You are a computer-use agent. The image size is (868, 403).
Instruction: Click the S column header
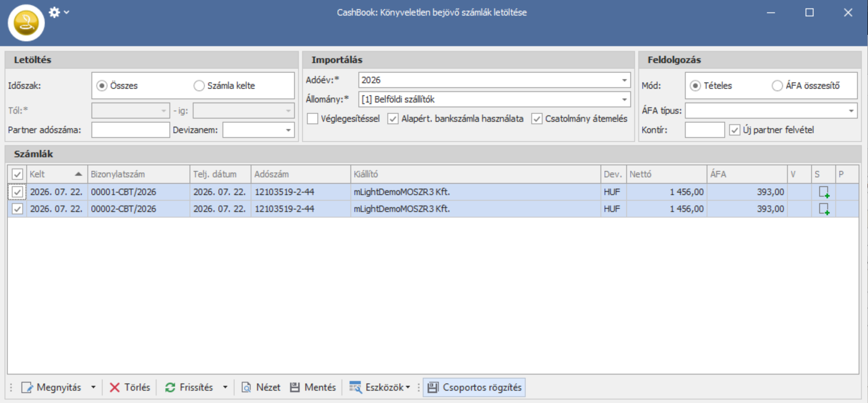pyautogui.click(x=824, y=174)
